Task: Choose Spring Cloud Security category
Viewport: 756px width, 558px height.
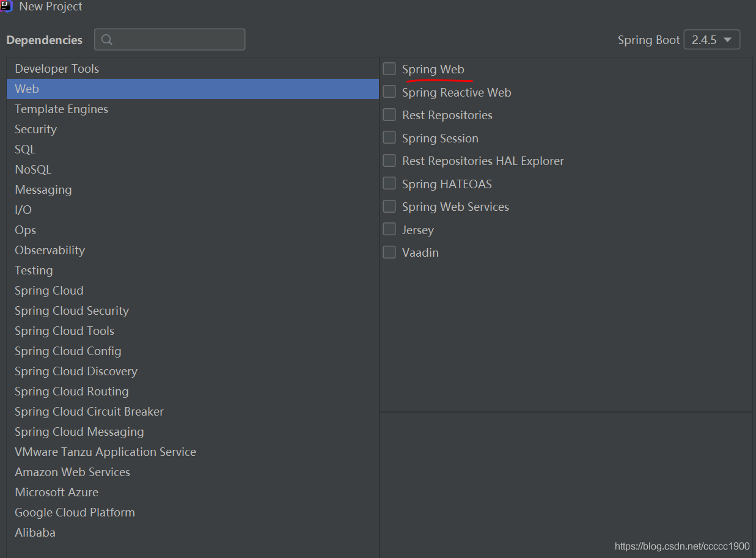Action: click(193, 310)
